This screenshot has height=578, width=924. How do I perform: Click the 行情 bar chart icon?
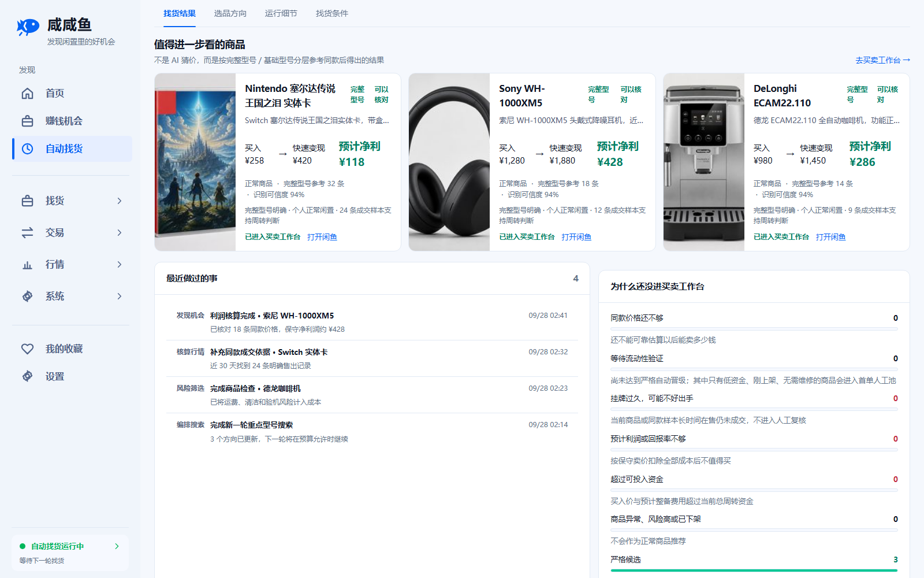point(27,264)
